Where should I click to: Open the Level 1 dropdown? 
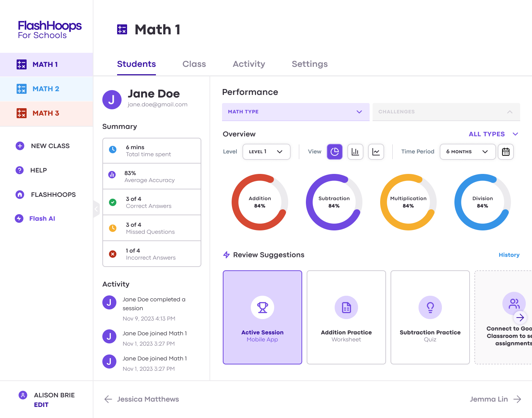pos(266,152)
